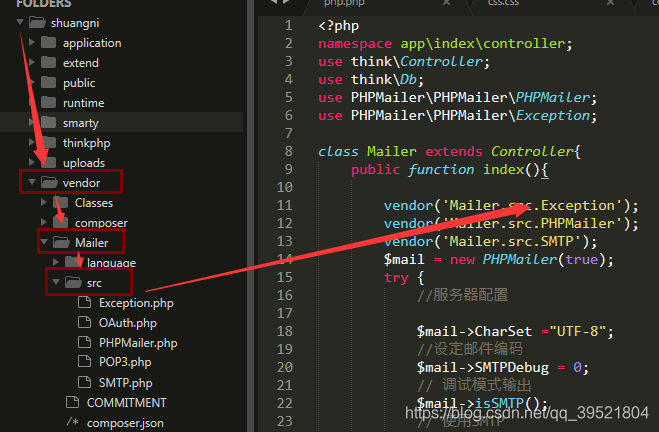Select the smarty folder row
This screenshot has width=659, height=432.
coord(121,122)
